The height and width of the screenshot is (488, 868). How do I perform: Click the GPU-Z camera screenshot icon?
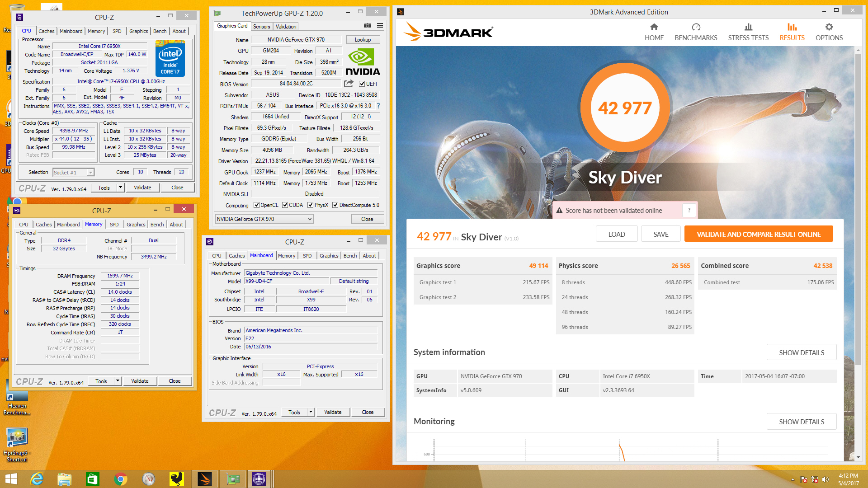(x=368, y=26)
